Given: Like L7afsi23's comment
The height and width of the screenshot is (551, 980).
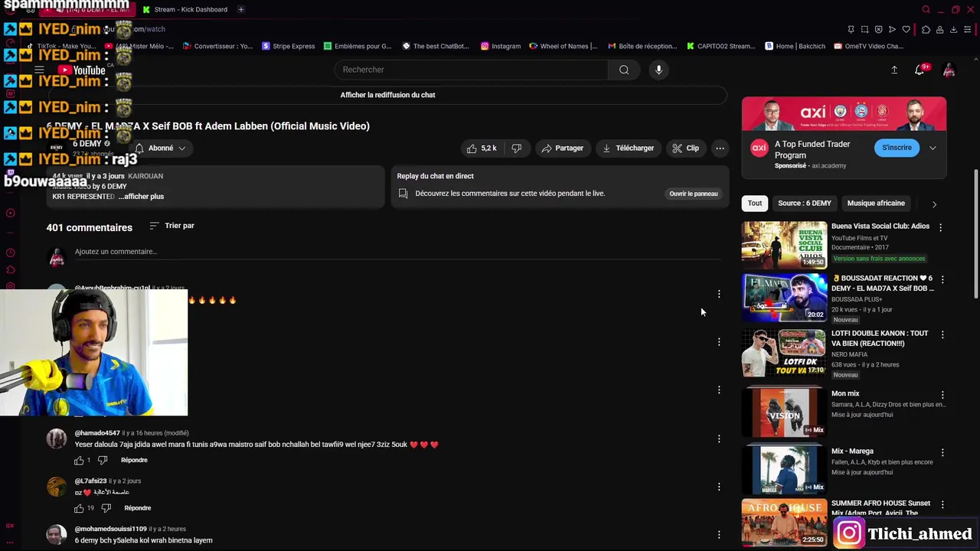Looking at the screenshot, I should coord(79,508).
